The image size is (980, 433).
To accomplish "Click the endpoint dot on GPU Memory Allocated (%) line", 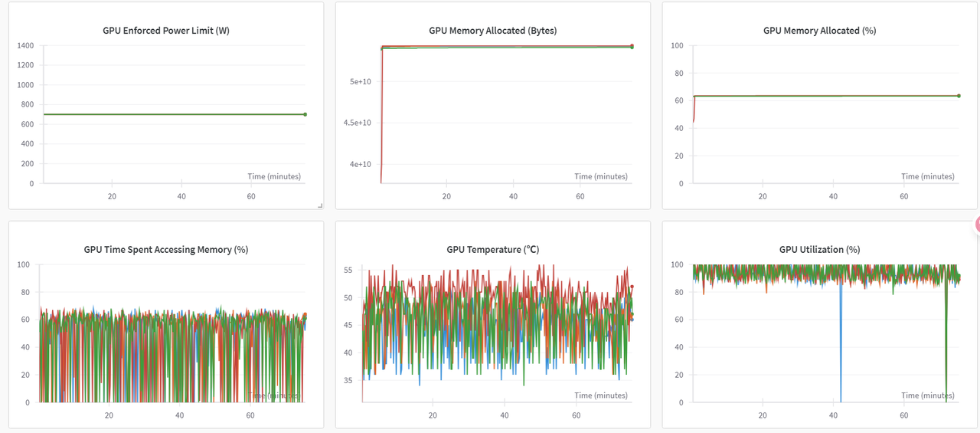I will pyautogui.click(x=959, y=96).
